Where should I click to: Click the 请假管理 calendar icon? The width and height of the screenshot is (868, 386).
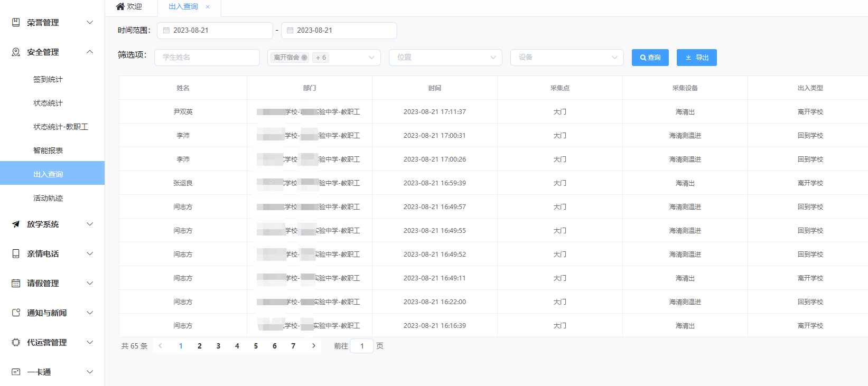coord(16,283)
